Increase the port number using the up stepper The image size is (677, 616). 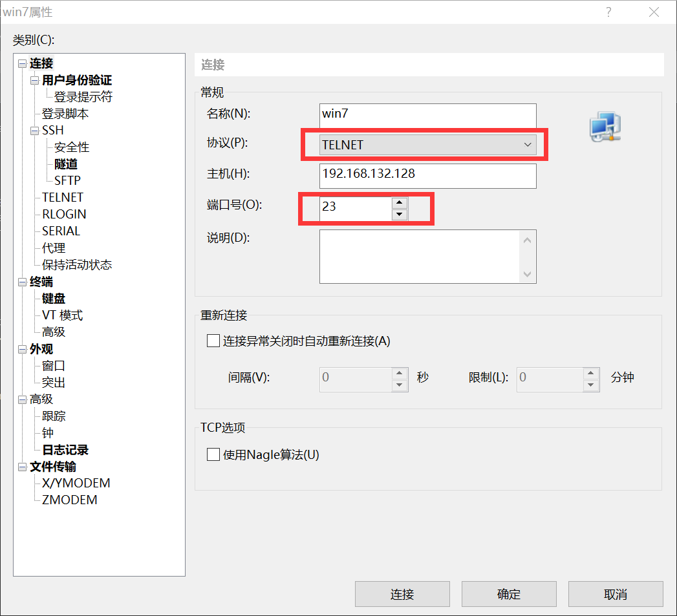point(400,202)
